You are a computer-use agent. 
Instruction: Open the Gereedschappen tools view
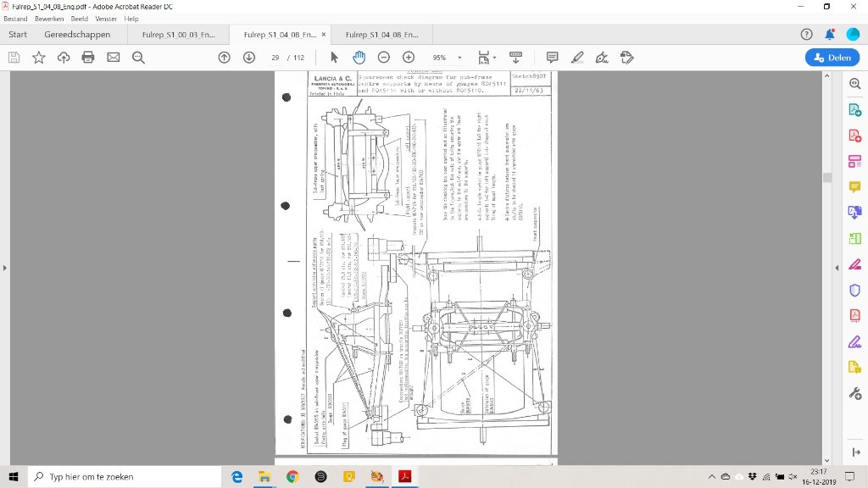[x=77, y=35]
